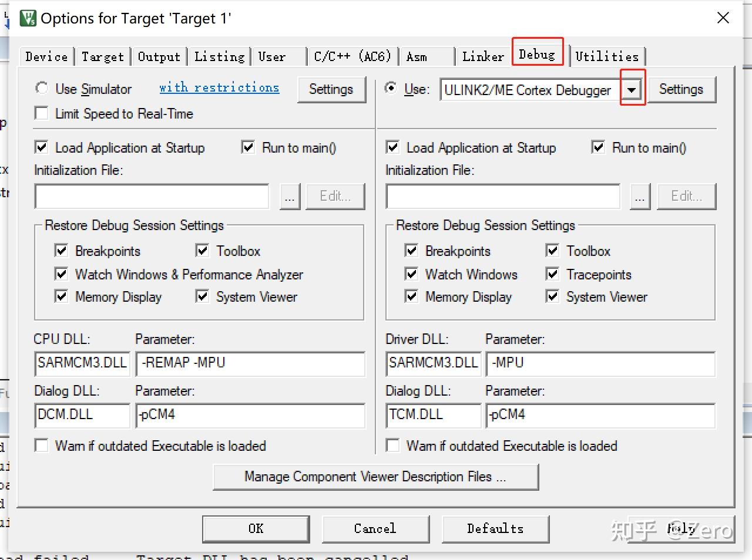Uncheck Watch Windows & Performance Analyzer
The image size is (752, 560).
point(61,274)
